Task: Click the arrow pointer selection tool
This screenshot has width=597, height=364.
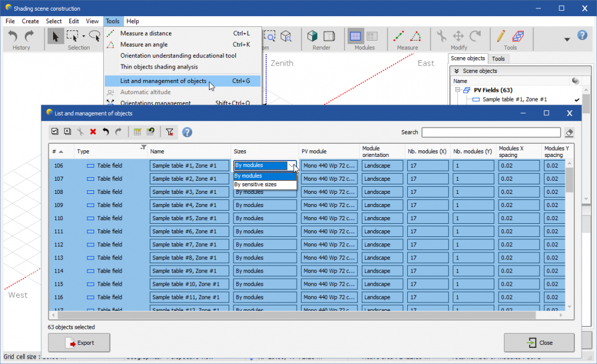Action: click(x=56, y=36)
